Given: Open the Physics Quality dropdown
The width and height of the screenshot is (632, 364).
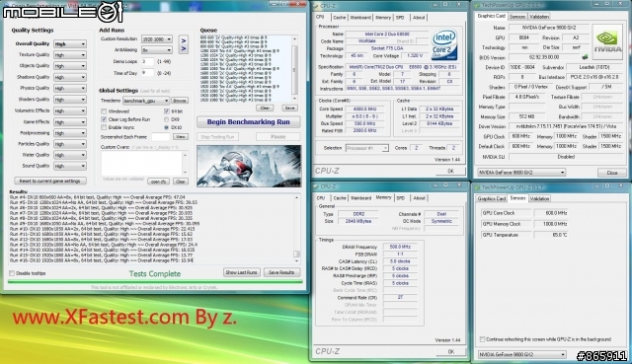Looking at the screenshot, I should coord(70,88).
